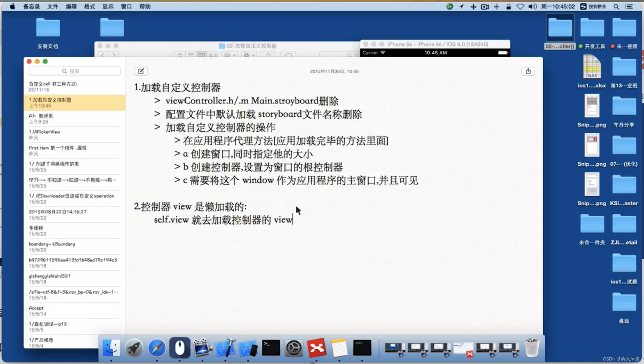
Task: Open the Finder icon in the Dock
Action: tap(111, 348)
